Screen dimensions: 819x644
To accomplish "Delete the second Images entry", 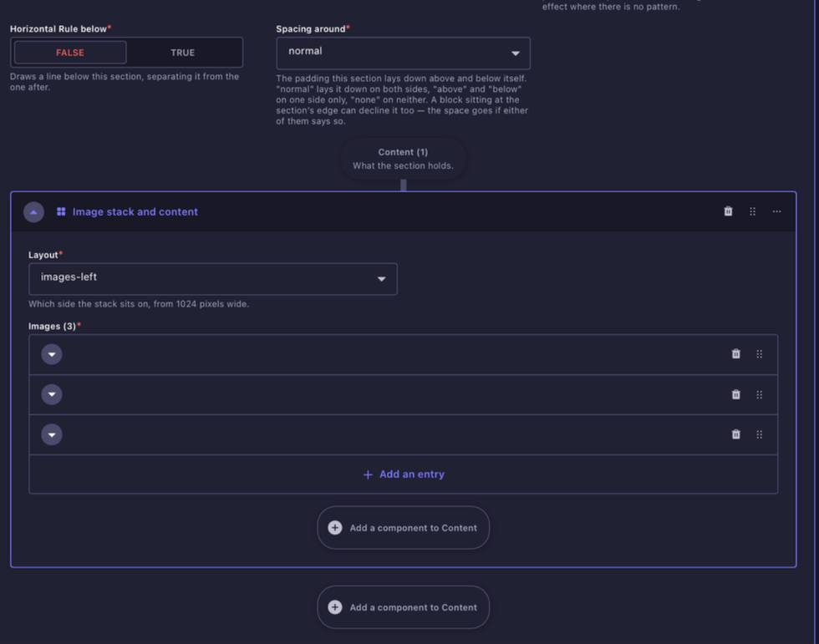I will 736,394.
